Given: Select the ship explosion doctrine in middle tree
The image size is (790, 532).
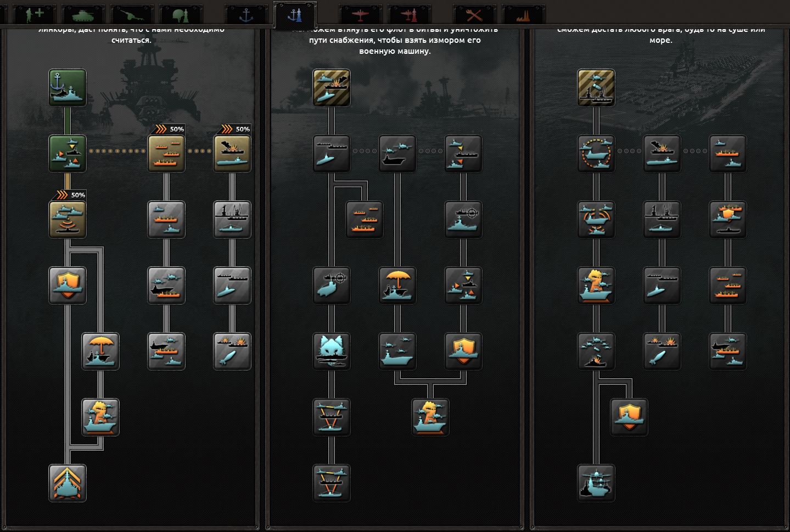Looking at the screenshot, I should pyautogui.click(x=430, y=417).
